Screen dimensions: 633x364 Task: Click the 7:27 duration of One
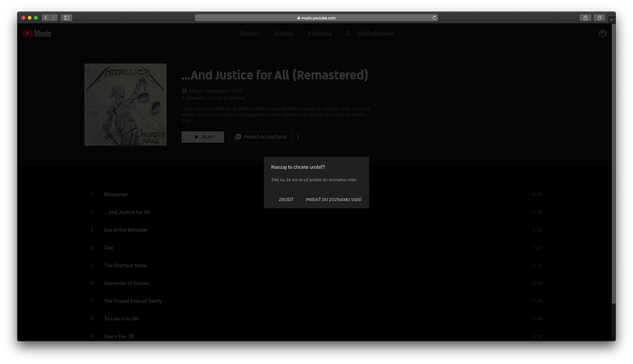pos(537,248)
